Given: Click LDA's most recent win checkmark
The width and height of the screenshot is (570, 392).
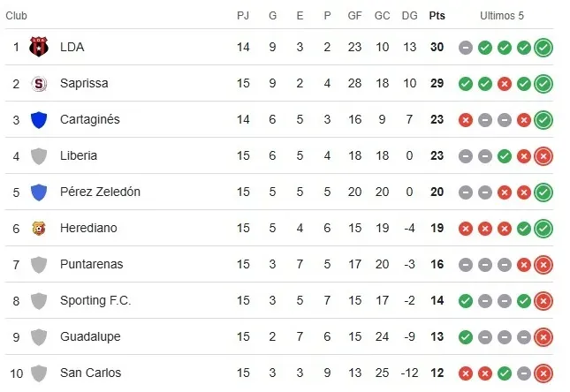Looking at the screenshot, I should pyautogui.click(x=543, y=47).
